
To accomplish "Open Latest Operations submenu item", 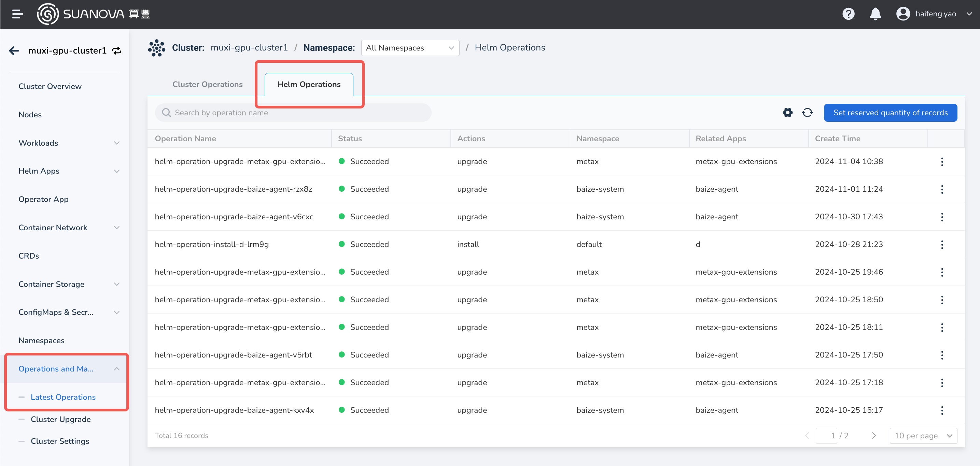I will tap(63, 397).
